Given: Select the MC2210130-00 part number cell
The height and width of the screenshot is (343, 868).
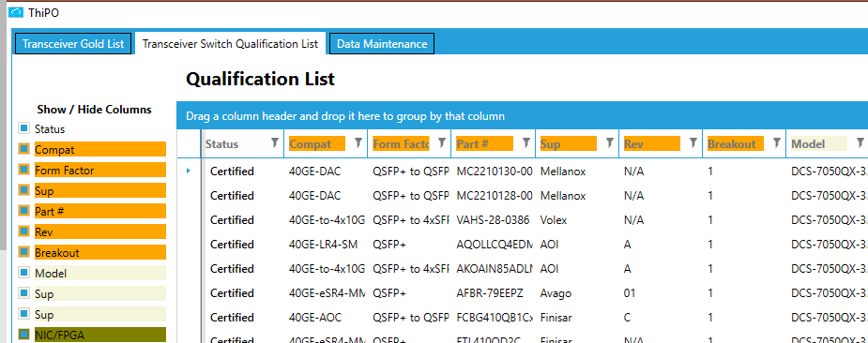Looking at the screenshot, I should (495, 171).
